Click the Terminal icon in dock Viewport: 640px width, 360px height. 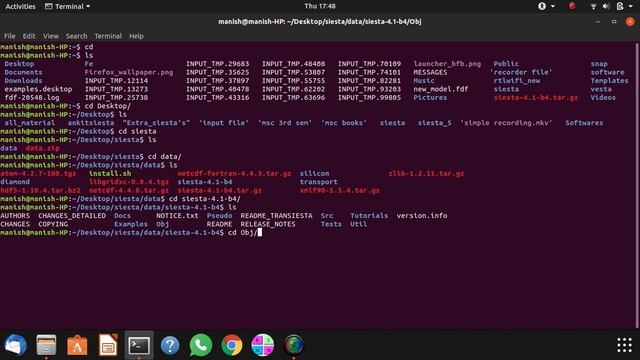click(139, 345)
